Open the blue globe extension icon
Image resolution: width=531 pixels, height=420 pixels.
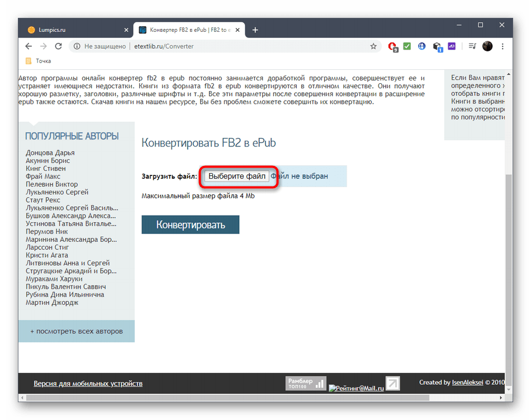[x=421, y=46]
